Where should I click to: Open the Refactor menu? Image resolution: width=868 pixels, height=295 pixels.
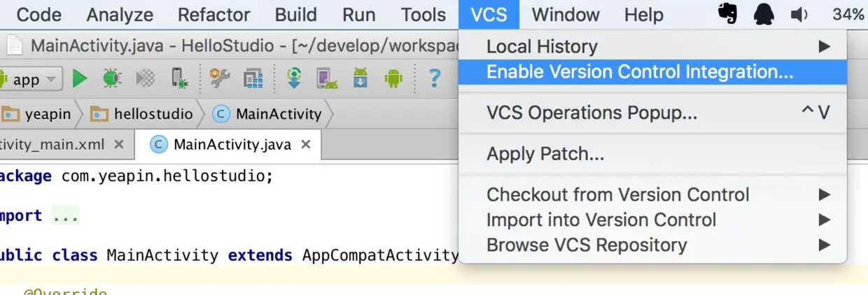pyautogui.click(x=214, y=14)
